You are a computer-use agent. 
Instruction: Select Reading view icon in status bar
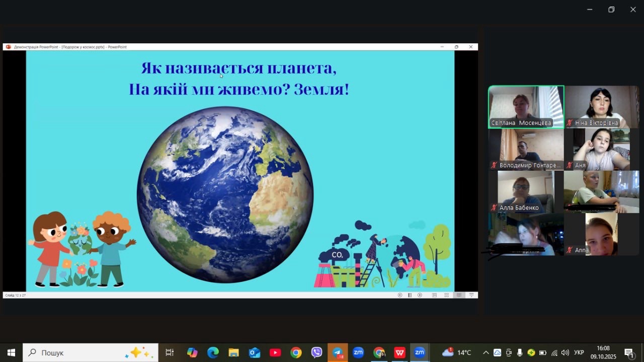point(459,295)
